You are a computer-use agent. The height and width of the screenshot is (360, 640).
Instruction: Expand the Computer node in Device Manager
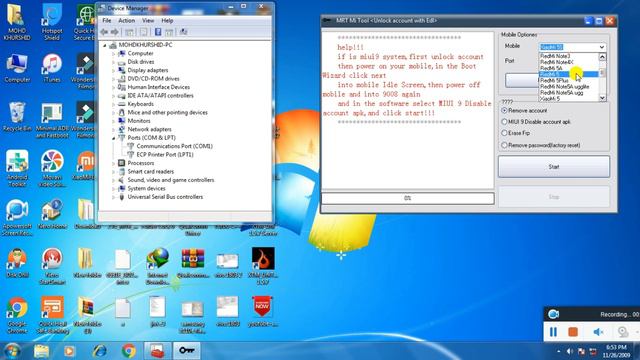tap(114, 53)
